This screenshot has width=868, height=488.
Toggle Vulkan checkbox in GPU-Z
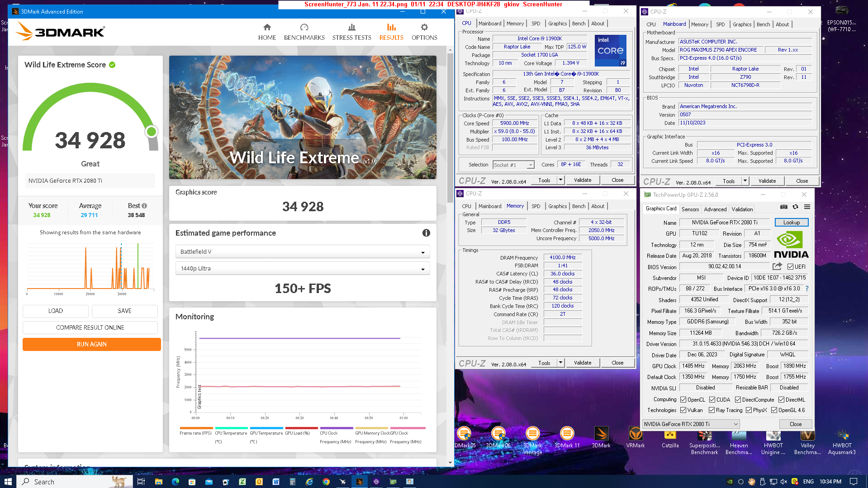(x=683, y=410)
